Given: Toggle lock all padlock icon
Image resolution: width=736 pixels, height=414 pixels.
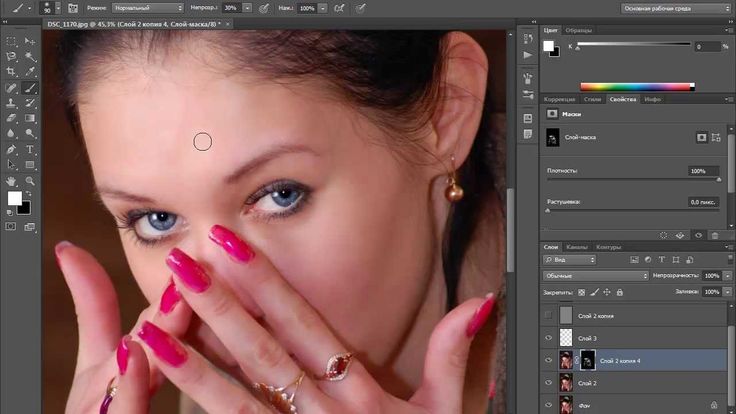Looking at the screenshot, I should tap(620, 292).
